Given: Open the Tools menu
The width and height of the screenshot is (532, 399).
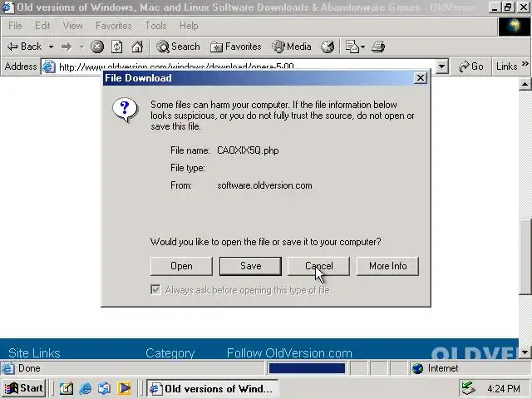Looking at the screenshot, I should 155,26.
